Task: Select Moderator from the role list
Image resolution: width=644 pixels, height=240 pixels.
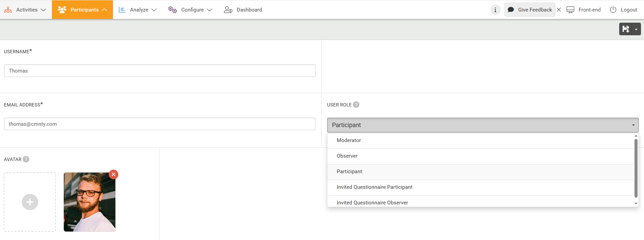Action: point(348,140)
